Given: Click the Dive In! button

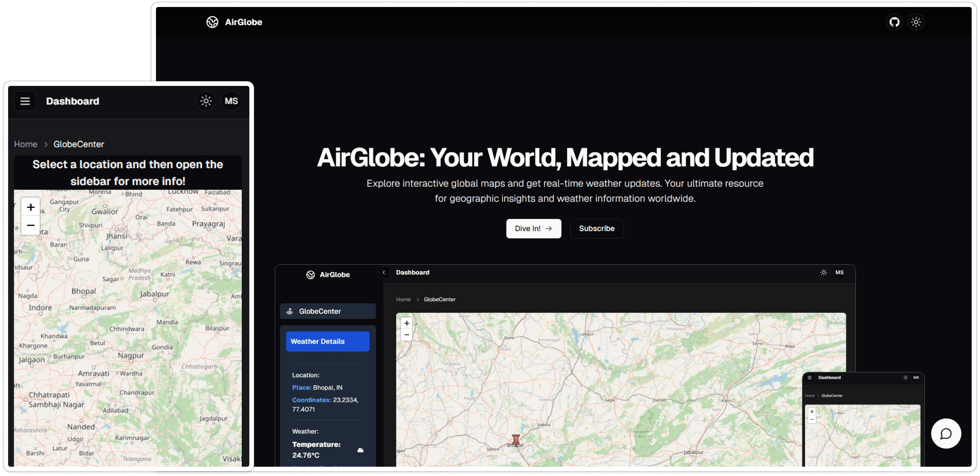Looking at the screenshot, I should [x=533, y=228].
